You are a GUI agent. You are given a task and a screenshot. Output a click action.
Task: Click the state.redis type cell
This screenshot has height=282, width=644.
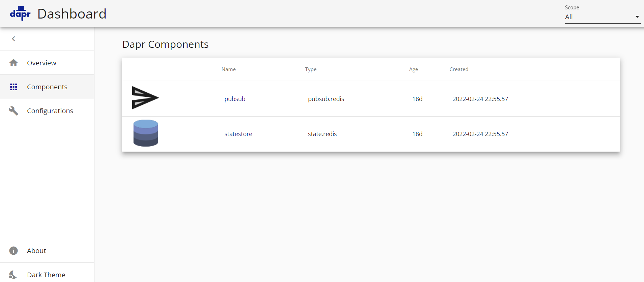(322, 134)
